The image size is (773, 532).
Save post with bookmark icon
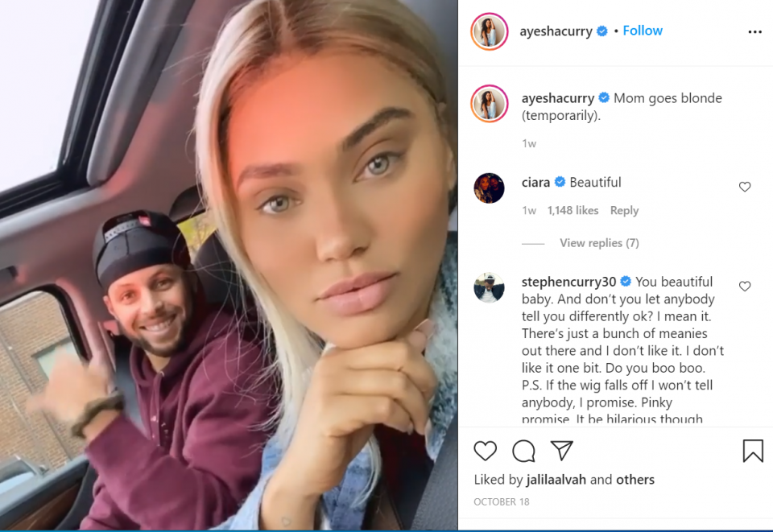[x=753, y=451]
